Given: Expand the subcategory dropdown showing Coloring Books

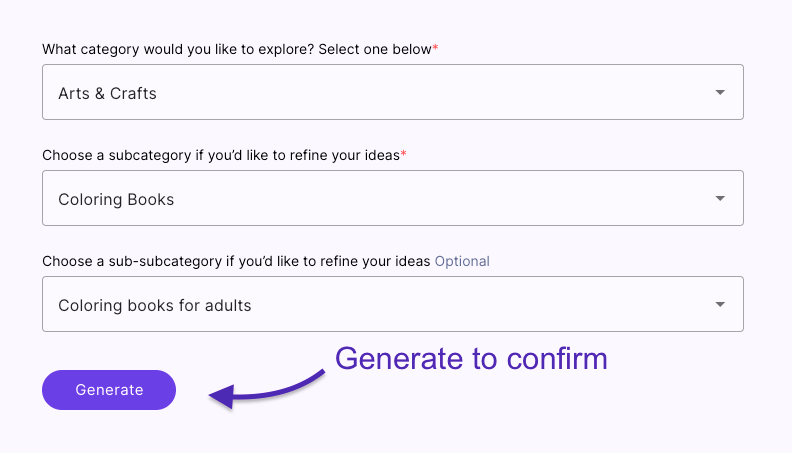Looking at the screenshot, I should (x=392, y=199).
